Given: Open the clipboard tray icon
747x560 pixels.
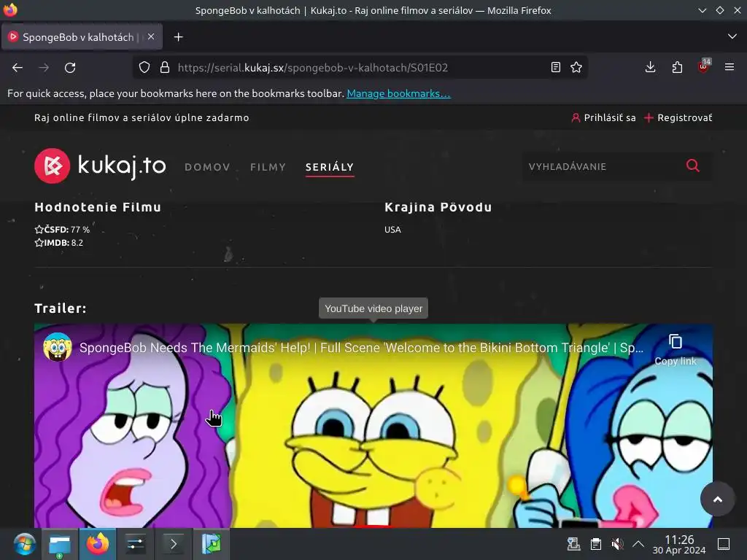Looking at the screenshot, I should (595, 544).
